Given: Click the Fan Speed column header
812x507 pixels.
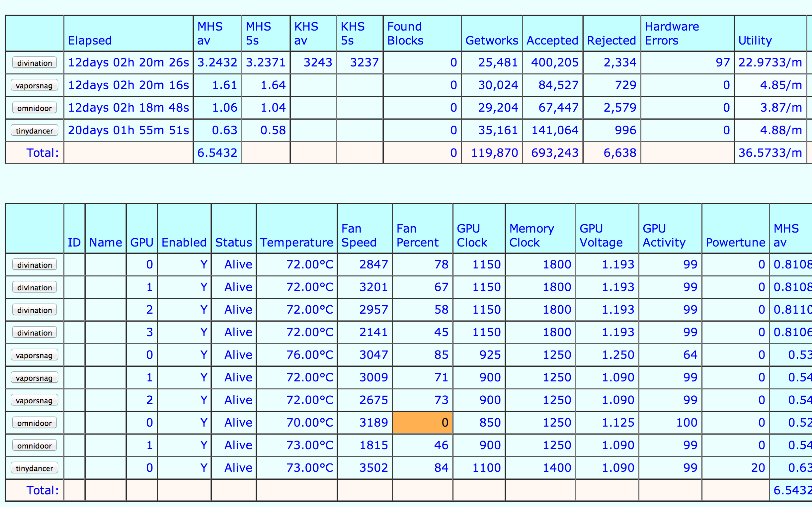Looking at the screenshot, I should click(365, 228).
